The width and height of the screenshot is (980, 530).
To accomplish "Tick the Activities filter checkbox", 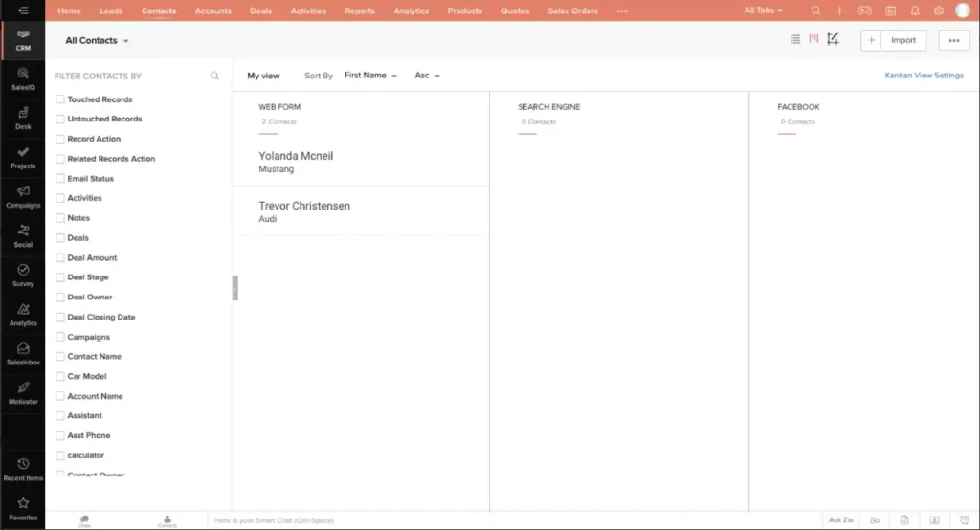I will coord(60,198).
